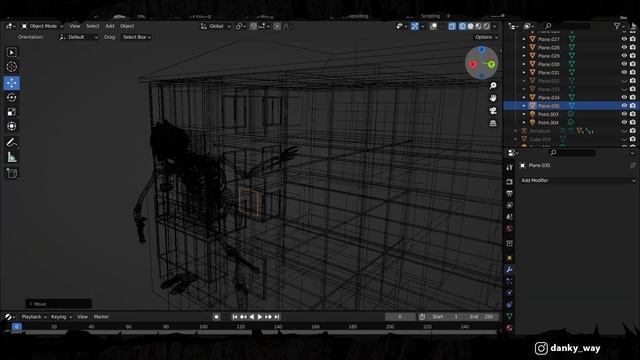Image resolution: width=640 pixels, height=360 pixels.
Task: Activate the Transform tool
Action: point(11,126)
